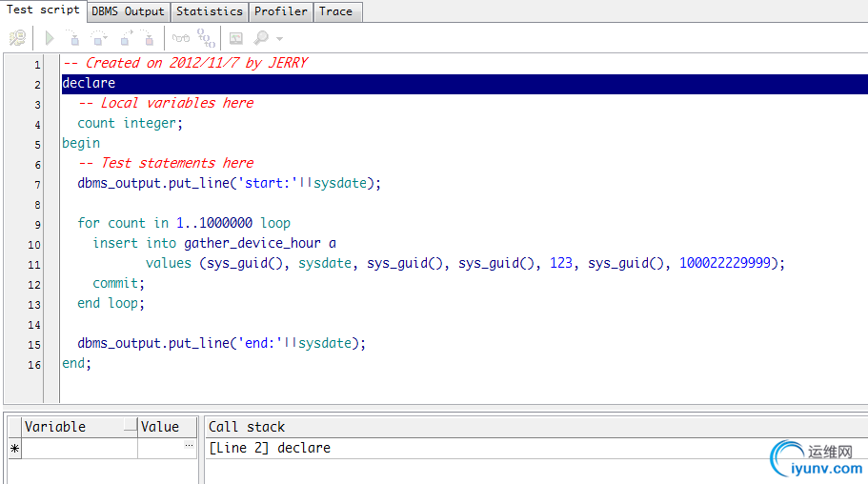Click the highlighted 'declare' line
The height and width of the screenshot is (484, 868).
point(464,84)
